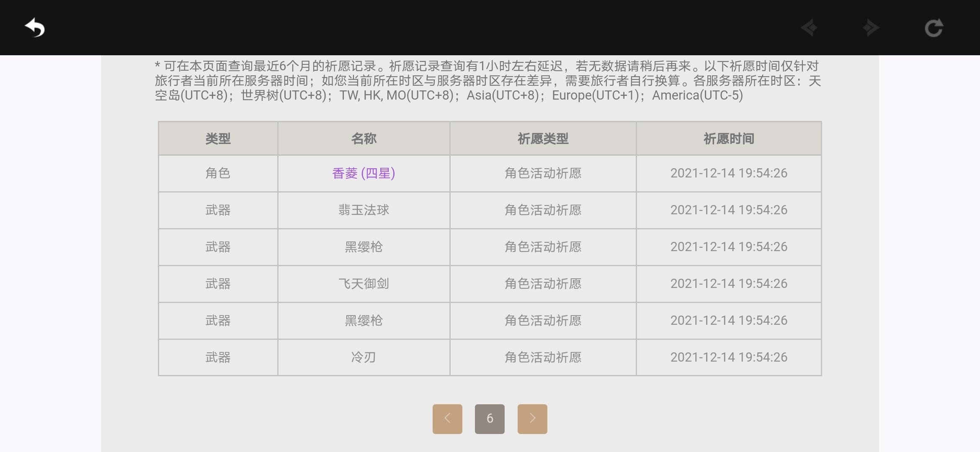
Task: Click the 翡玉法球 weapon name
Action: 364,210
